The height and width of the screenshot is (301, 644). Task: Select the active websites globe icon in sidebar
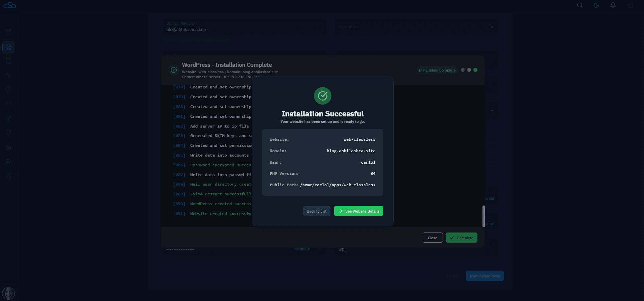point(9,47)
